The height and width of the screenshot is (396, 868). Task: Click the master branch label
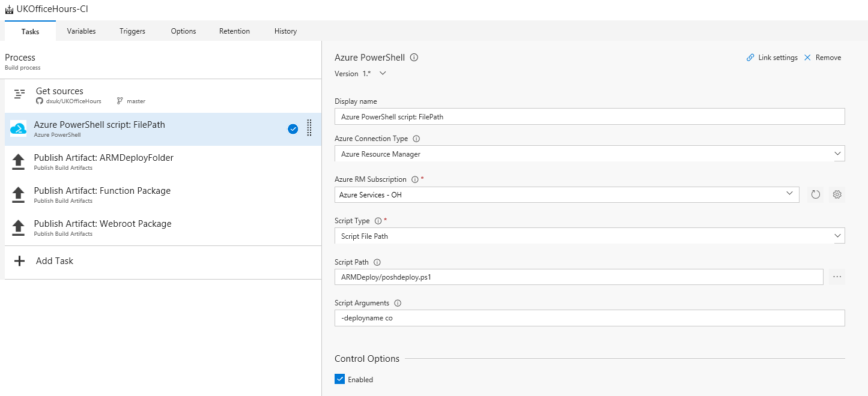136,101
